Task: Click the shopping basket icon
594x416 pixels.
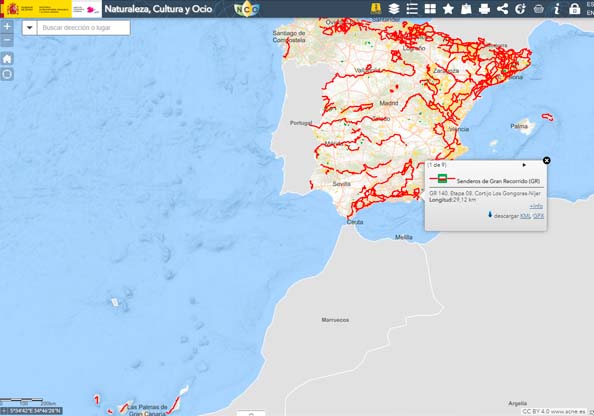Action: (538, 9)
